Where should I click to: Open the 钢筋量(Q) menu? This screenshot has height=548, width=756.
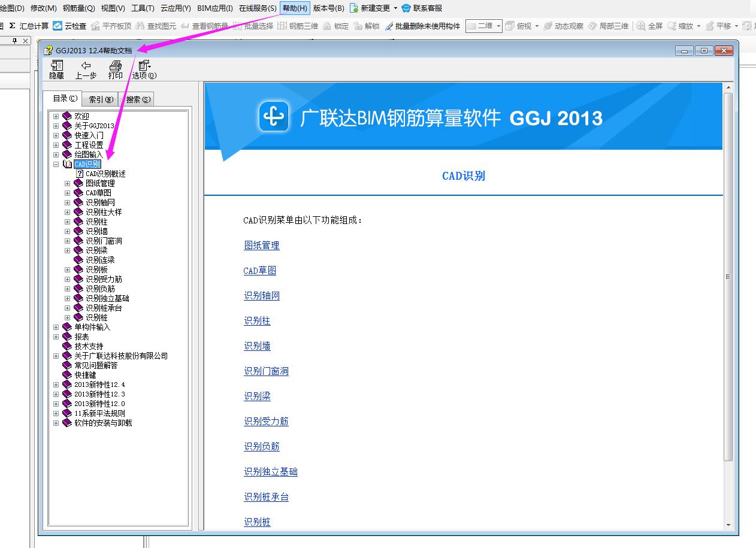pyautogui.click(x=78, y=8)
